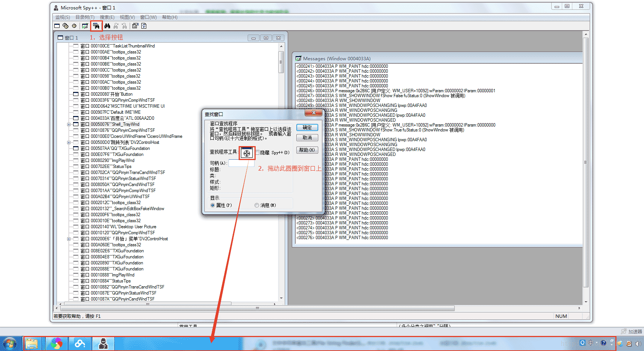Click the Spy++ title bar application icon
Viewport: 644px width, 351px height.
pyautogui.click(x=56, y=8)
